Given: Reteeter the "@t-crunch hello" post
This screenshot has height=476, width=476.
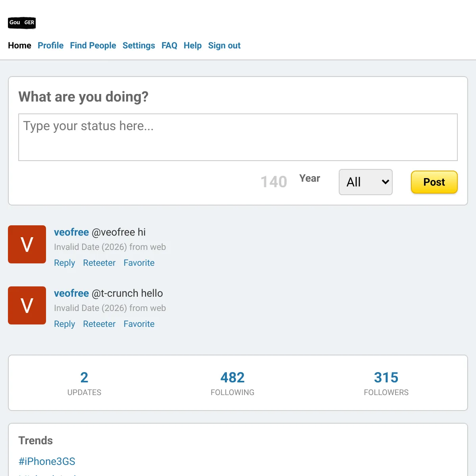Looking at the screenshot, I should pos(99,324).
